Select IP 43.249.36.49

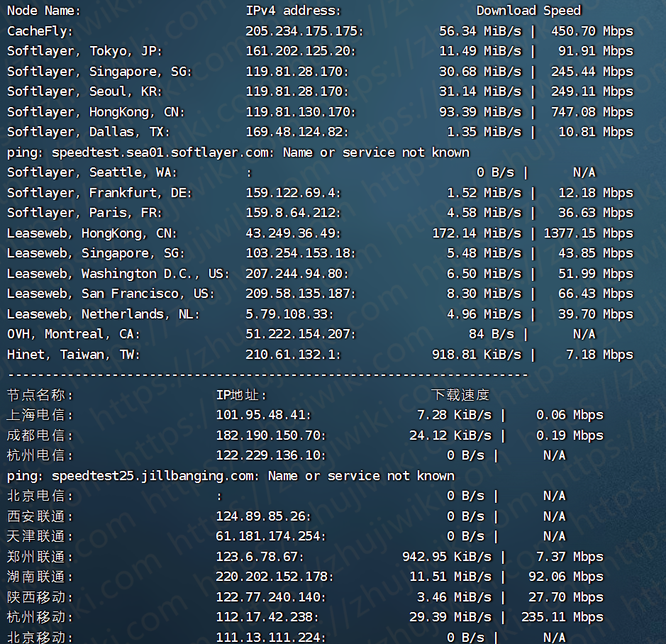[293, 233]
